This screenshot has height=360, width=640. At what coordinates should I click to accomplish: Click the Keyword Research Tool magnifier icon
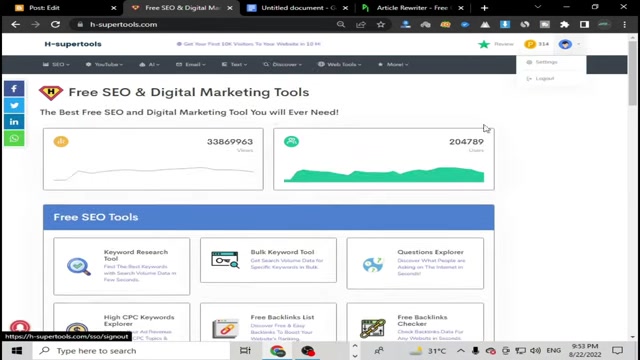click(x=79, y=267)
